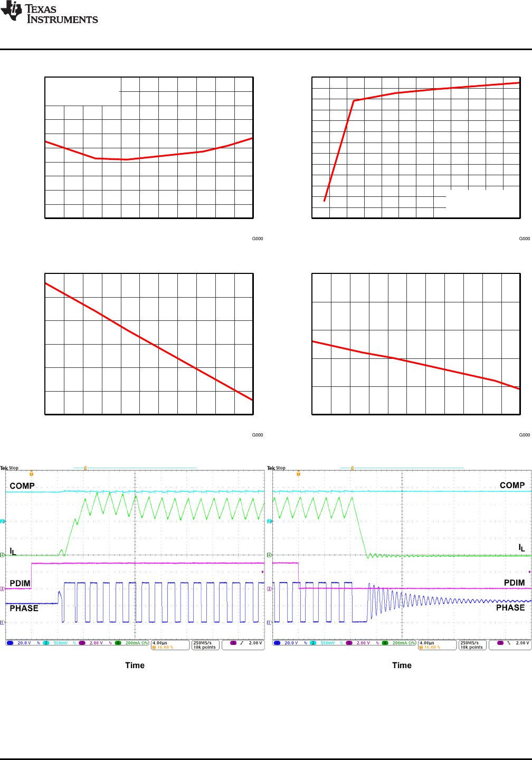Select the 250MS/s sample rate box, right scope
Screen dimensions: 532x760
pos(472,645)
